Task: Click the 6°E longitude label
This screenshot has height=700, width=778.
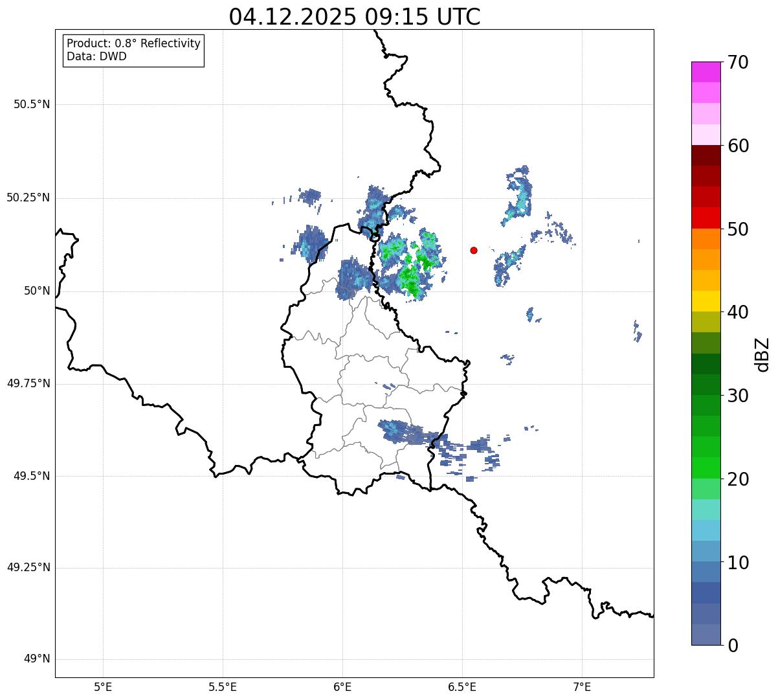Action: coord(342,687)
